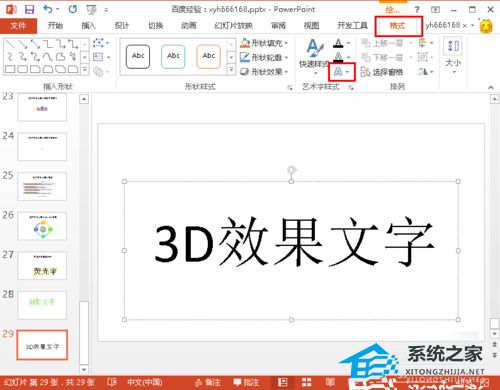Select the double-arrow line shape
Image resolution: width=500 pixels, height=390 pixels.
35,44
